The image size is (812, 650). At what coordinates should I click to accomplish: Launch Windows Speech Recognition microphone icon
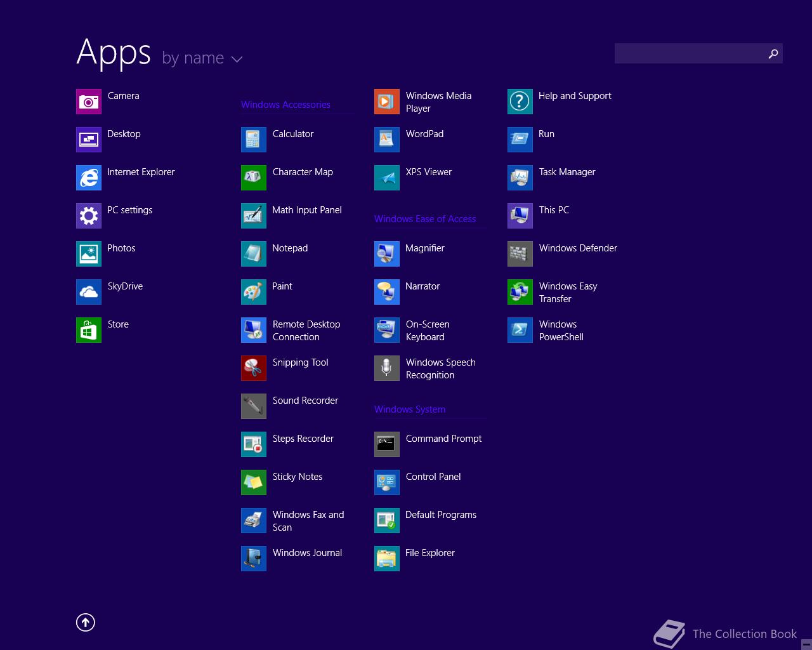point(387,368)
